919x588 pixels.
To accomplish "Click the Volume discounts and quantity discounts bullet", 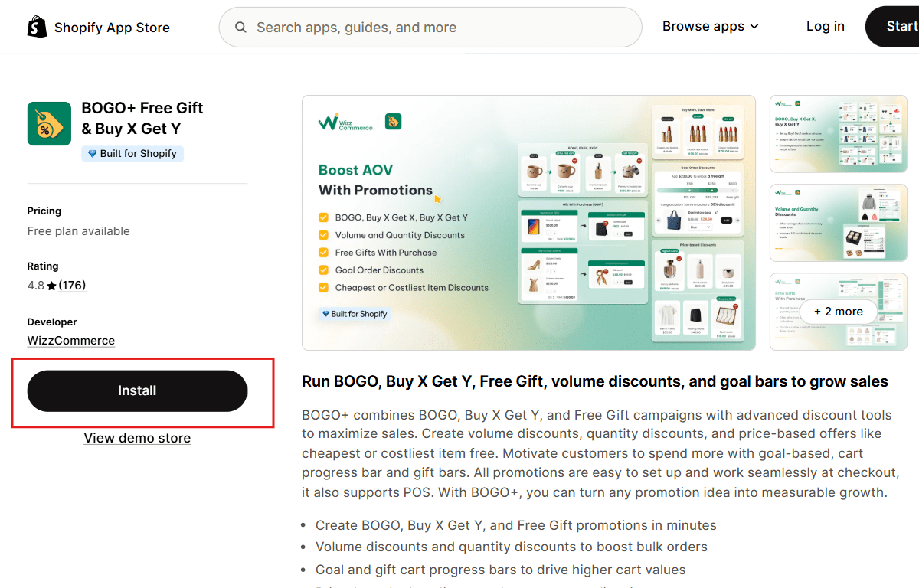I will 512,547.
